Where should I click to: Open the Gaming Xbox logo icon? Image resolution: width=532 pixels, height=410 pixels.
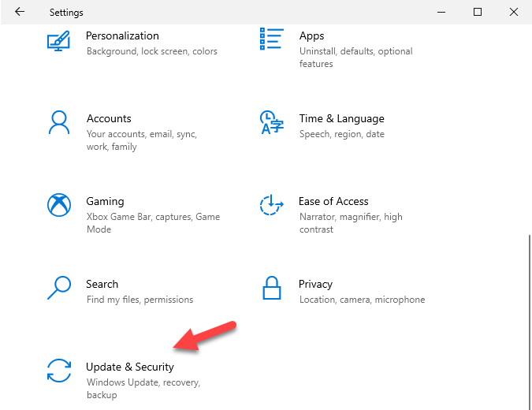click(x=59, y=205)
